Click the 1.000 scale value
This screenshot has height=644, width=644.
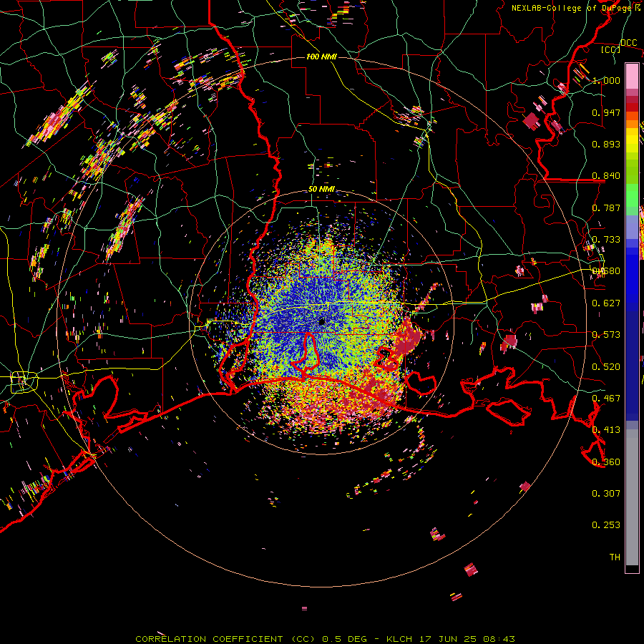[x=606, y=80]
